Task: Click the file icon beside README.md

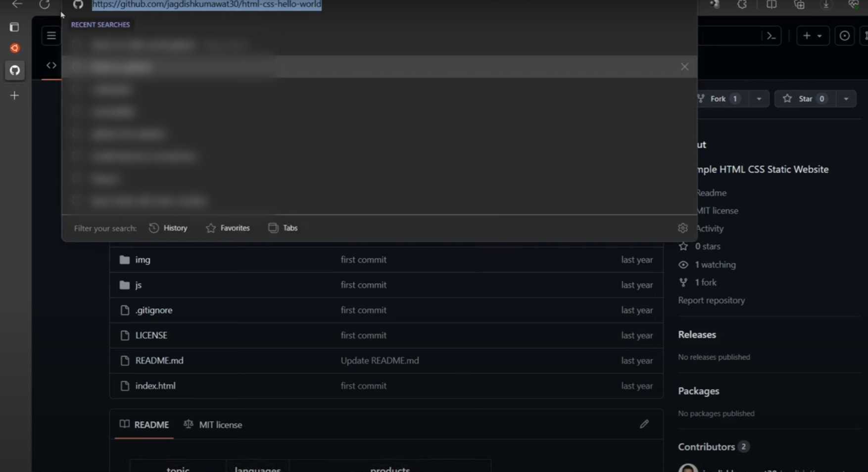Action: pyautogui.click(x=125, y=361)
